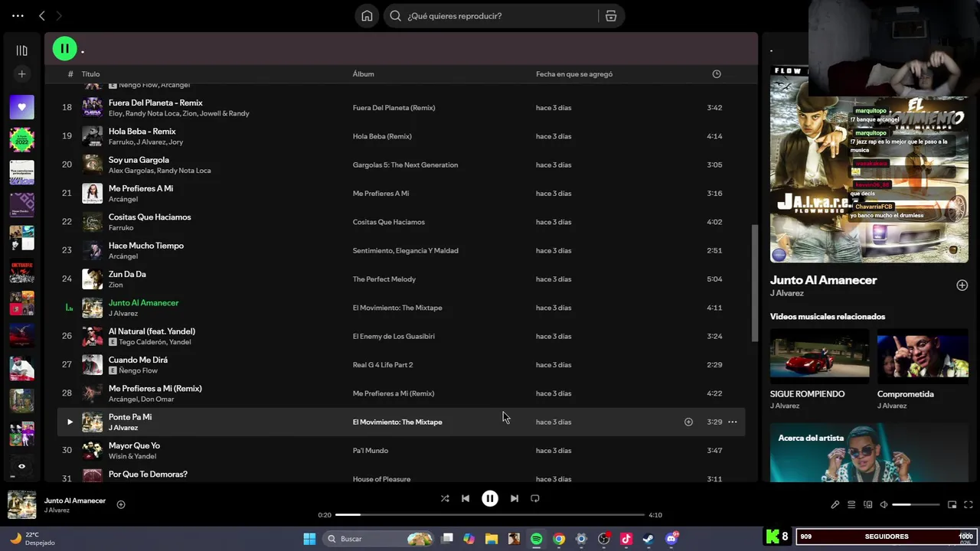The width and height of the screenshot is (980, 551).
Task: Open the lyrics microphone icon
Action: tap(835, 505)
